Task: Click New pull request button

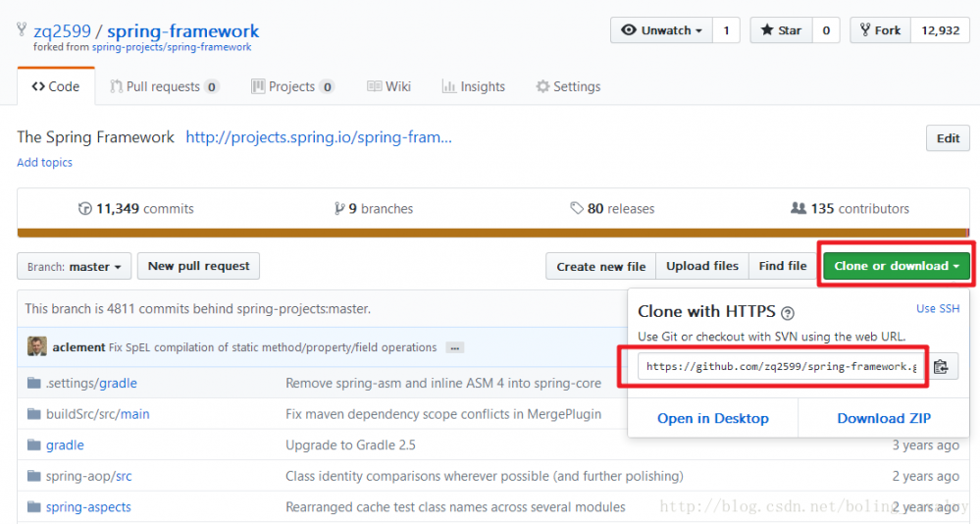Action: pos(199,266)
